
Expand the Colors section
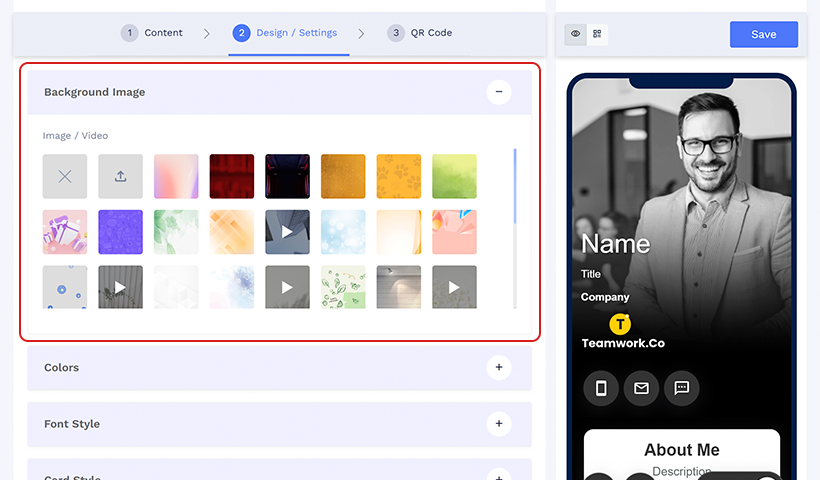(x=499, y=367)
